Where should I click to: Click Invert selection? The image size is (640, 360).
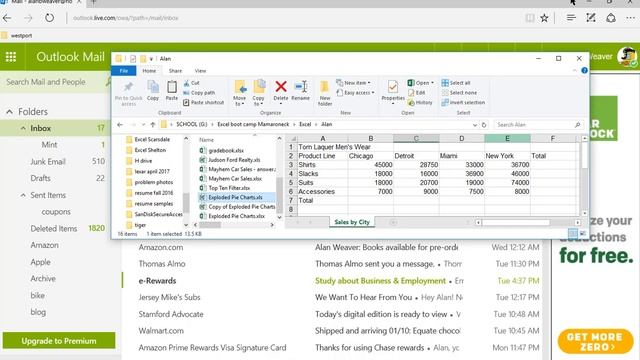463,102
